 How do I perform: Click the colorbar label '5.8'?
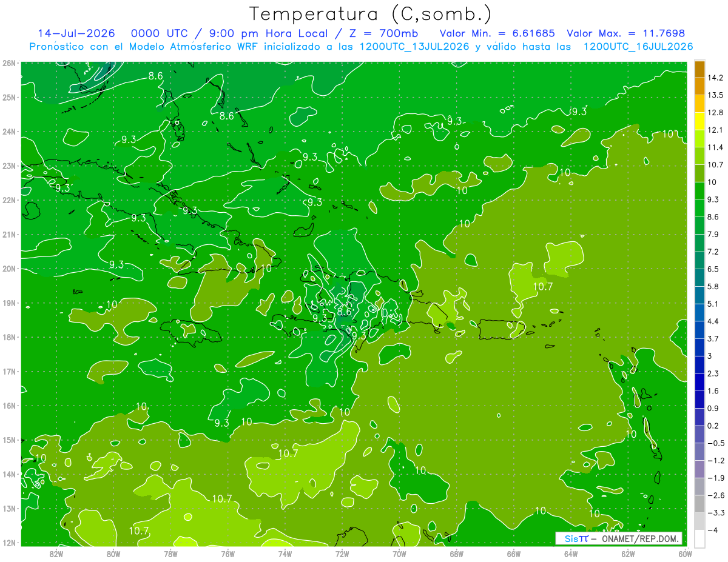[x=713, y=286]
